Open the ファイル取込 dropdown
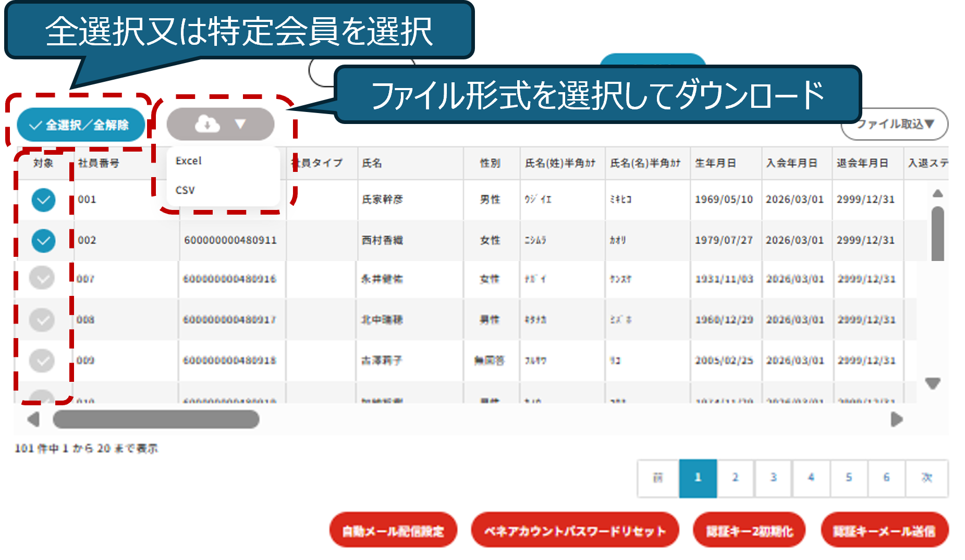The height and width of the screenshot is (560, 965). click(x=894, y=124)
